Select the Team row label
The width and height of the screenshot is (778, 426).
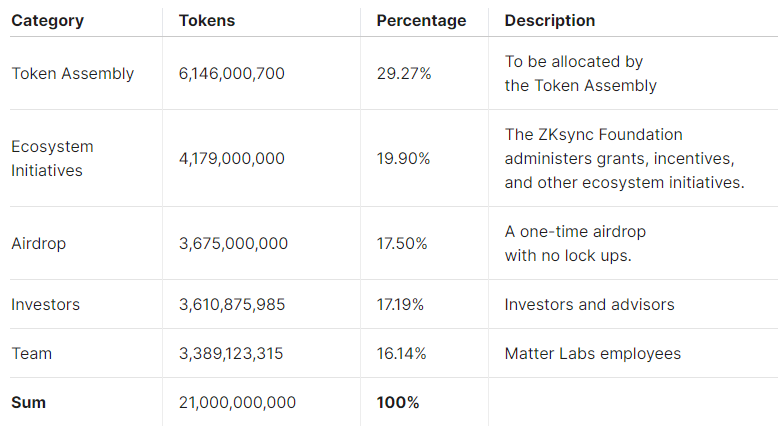click(32, 353)
